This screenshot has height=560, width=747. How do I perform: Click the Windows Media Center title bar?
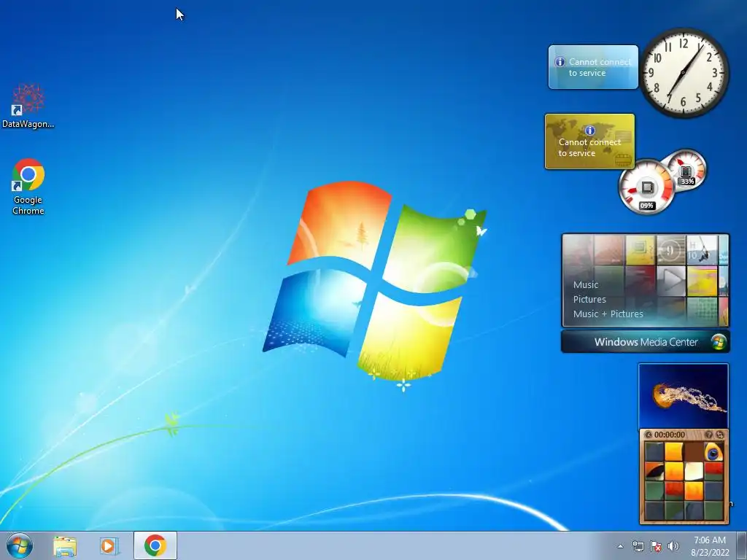(646, 342)
